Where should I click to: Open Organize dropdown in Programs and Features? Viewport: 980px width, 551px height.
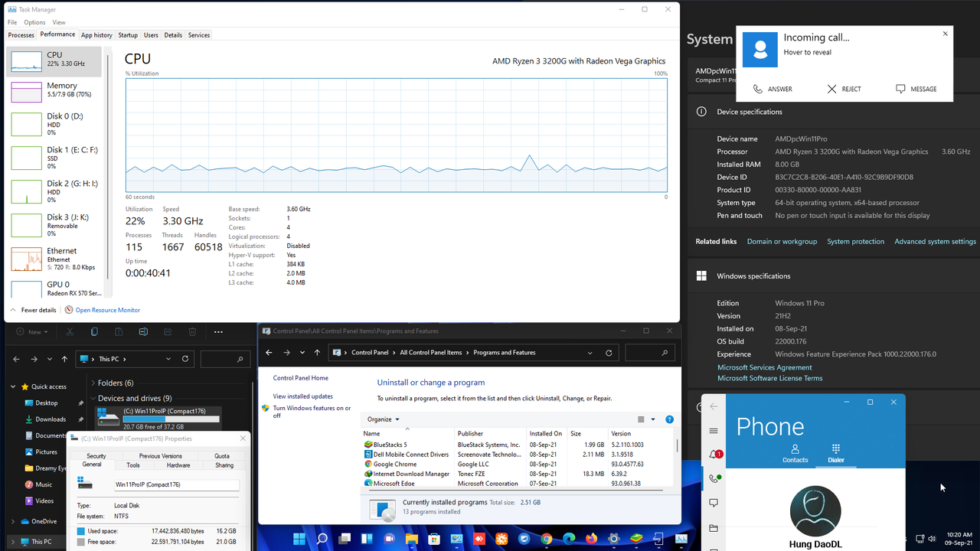pyautogui.click(x=384, y=419)
